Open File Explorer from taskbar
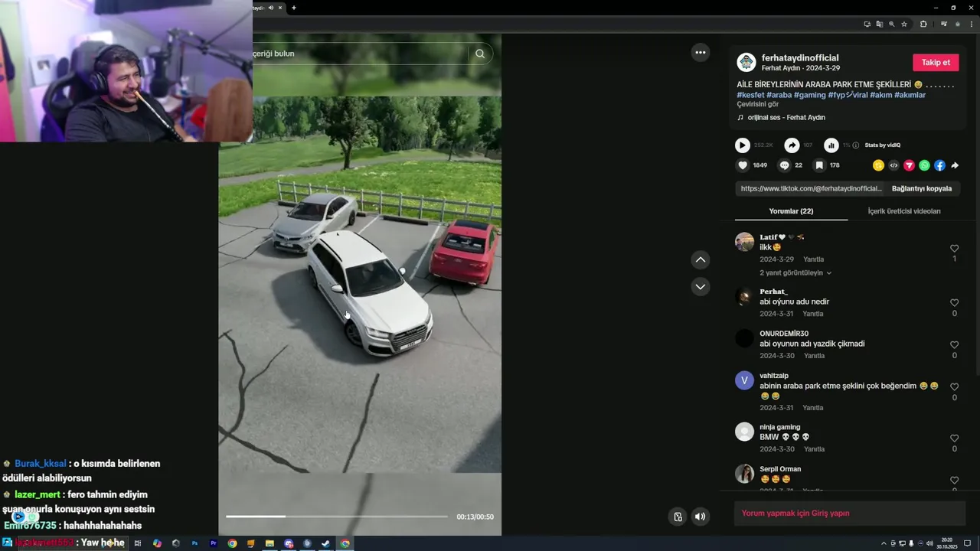 pyautogui.click(x=269, y=543)
